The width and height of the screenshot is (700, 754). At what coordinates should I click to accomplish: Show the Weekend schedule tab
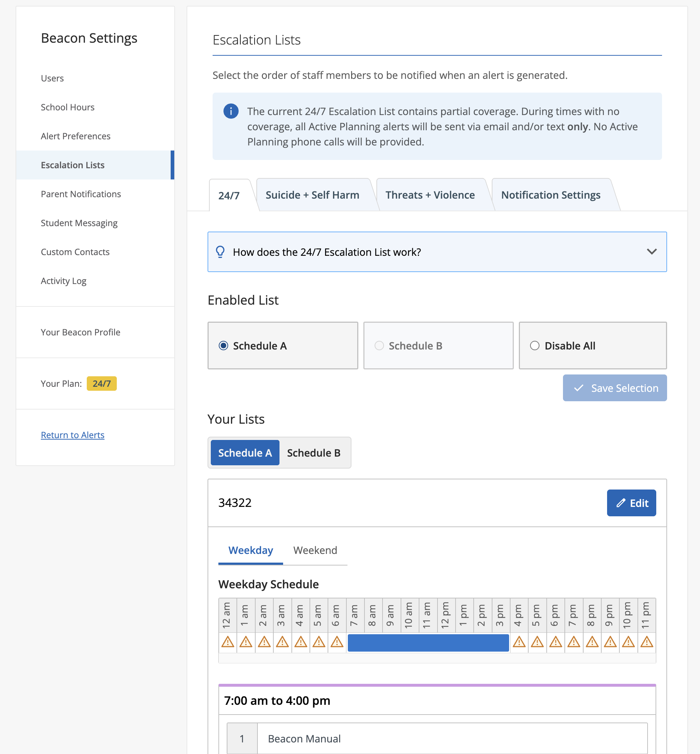315,550
